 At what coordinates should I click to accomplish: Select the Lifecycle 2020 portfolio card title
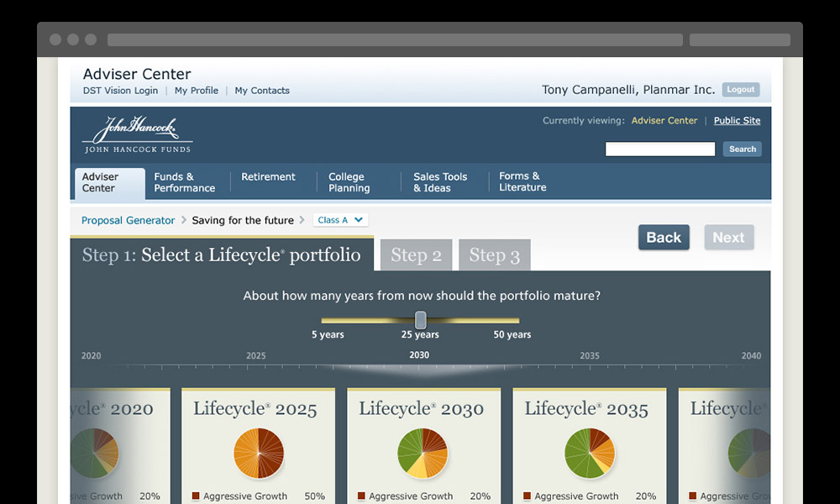[x=112, y=409]
